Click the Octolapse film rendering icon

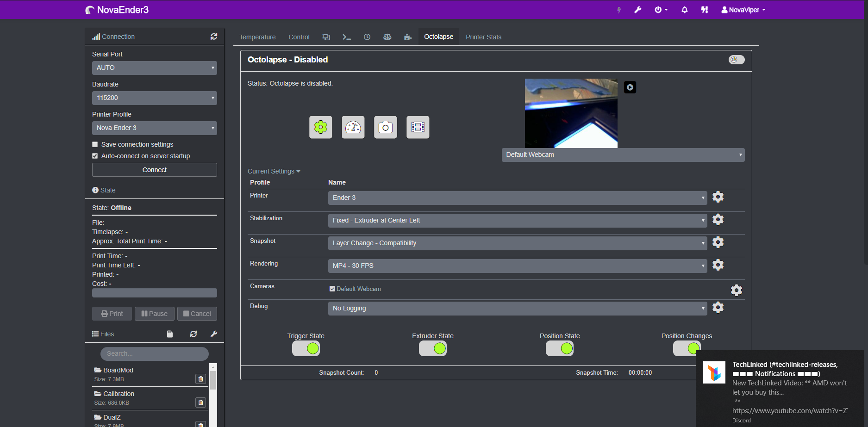click(418, 127)
